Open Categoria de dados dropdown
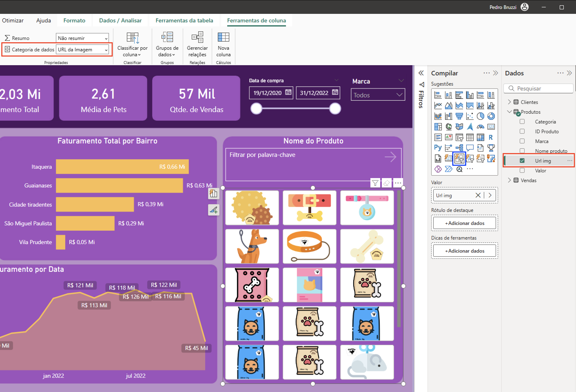 pyautogui.click(x=82, y=50)
